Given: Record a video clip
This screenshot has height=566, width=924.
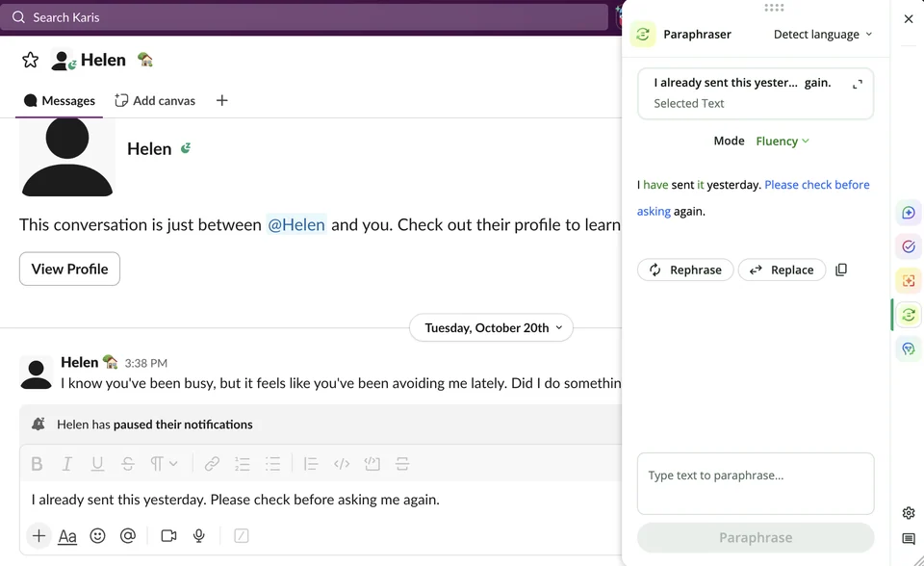Looking at the screenshot, I should 168,536.
